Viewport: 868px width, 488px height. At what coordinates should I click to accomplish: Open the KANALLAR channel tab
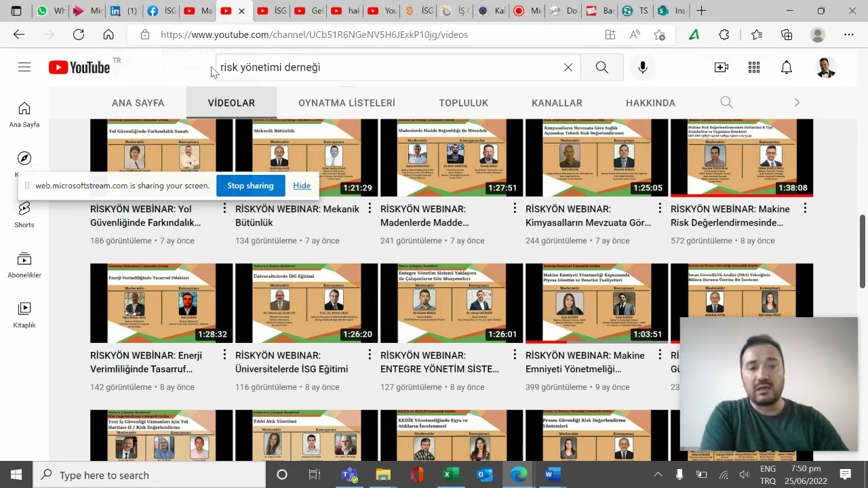click(x=557, y=103)
